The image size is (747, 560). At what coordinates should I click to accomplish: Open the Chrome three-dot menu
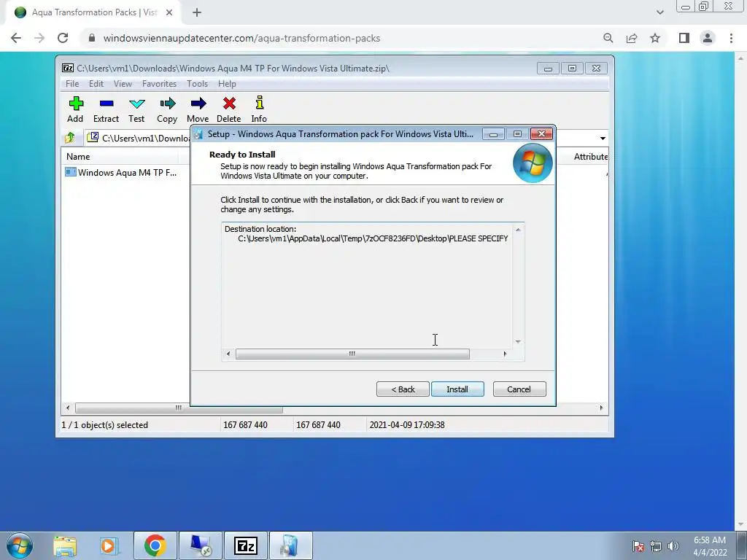pos(731,38)
